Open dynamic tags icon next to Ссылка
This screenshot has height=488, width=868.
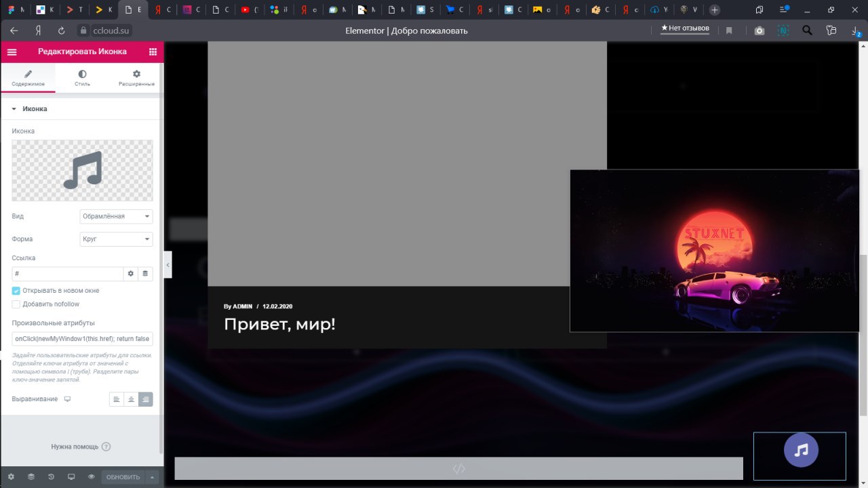[x=145, y=274]
